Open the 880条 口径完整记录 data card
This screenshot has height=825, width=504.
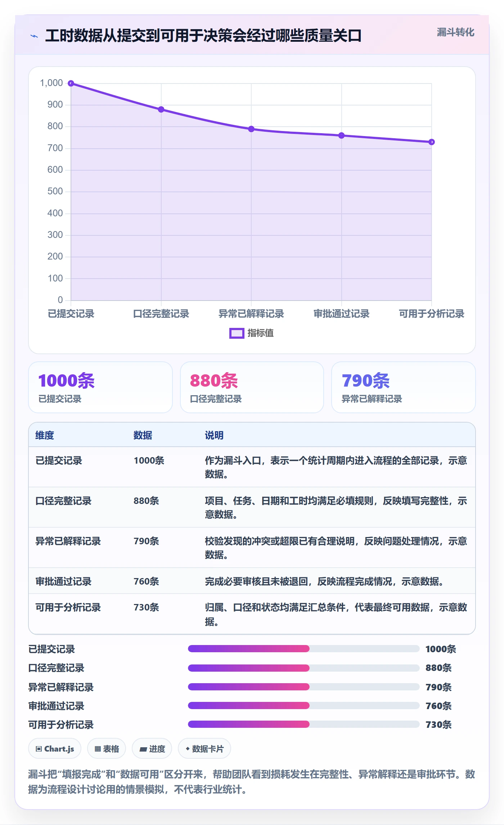point(252,387)
